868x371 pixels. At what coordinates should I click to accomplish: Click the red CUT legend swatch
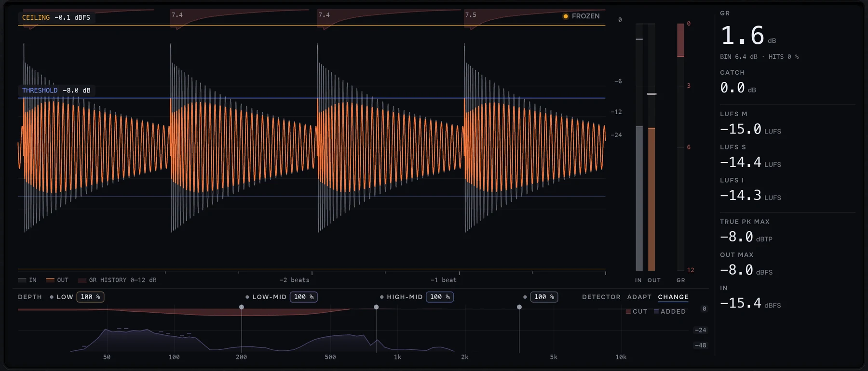628,312
